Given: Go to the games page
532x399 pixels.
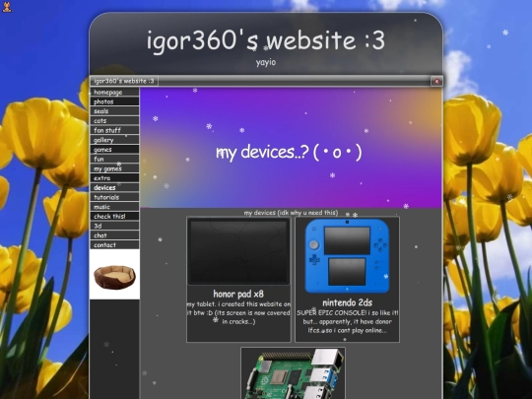Looking at the screenshot, I should pos(114,150).
